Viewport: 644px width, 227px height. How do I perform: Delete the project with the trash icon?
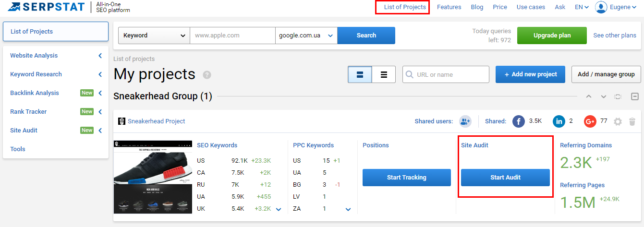(632, 122)
